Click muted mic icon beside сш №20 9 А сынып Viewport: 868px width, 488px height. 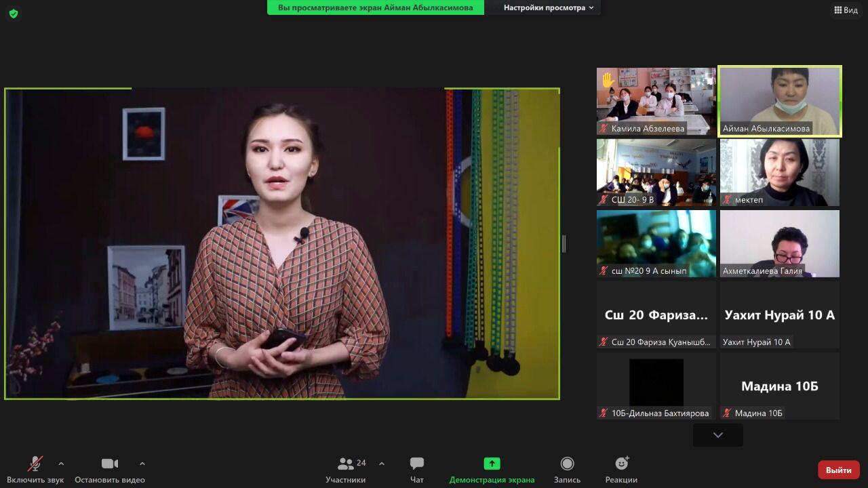(604, 270)
